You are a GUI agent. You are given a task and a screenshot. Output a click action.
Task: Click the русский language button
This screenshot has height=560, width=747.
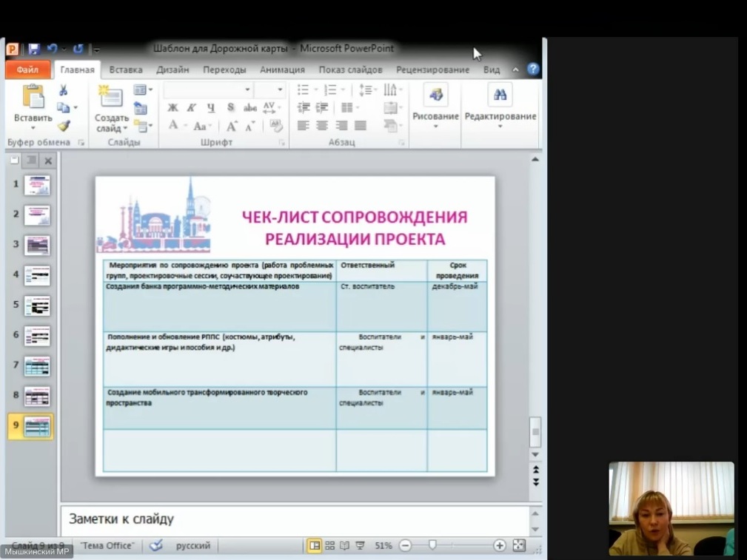click(193, 545)
